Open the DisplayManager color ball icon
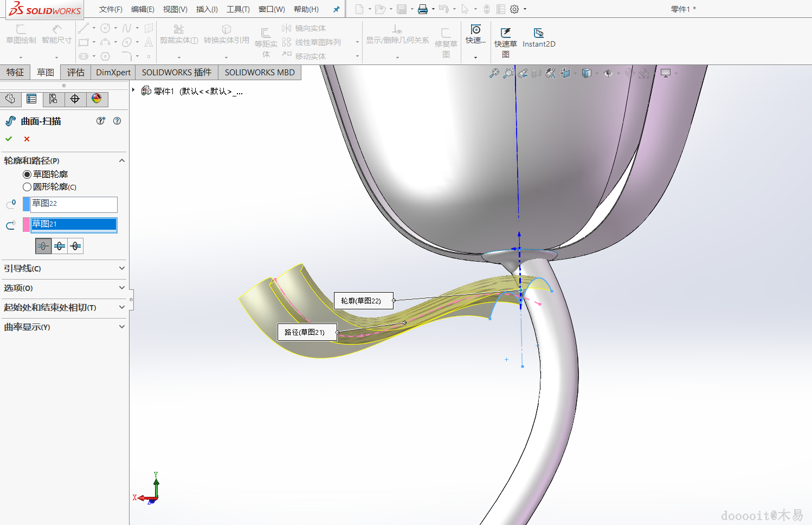812x525 pixels. (96, 99)
